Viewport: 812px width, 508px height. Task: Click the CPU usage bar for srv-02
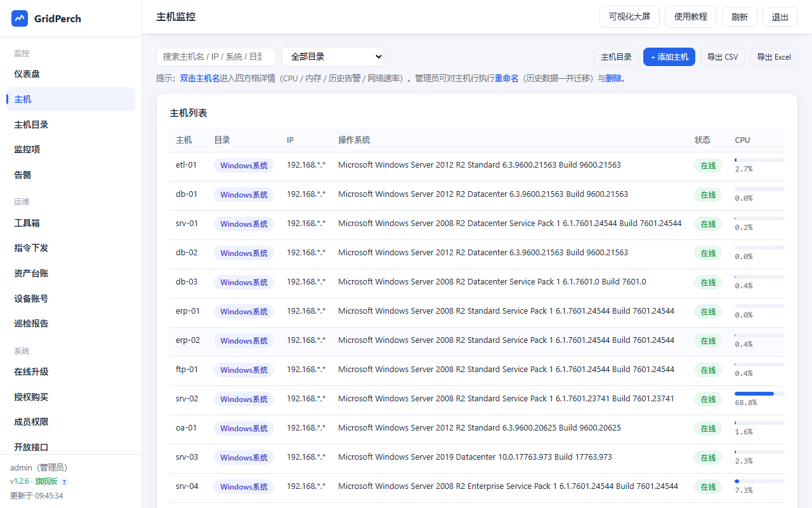point(759,394)
